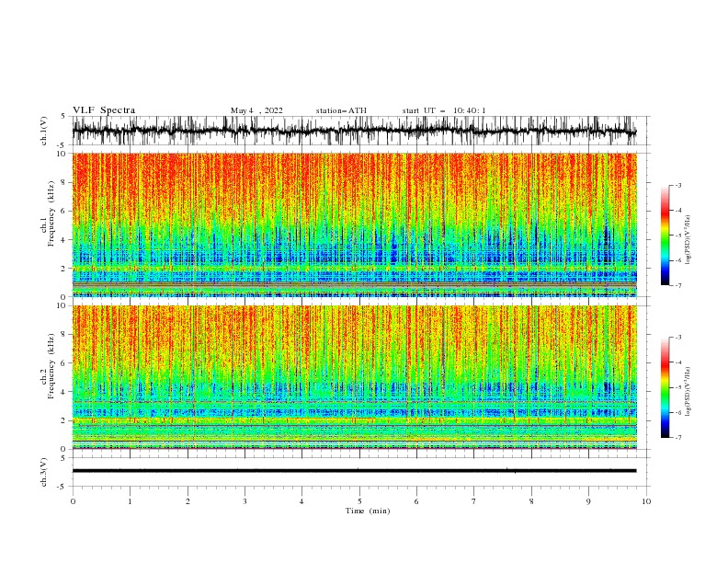Click the ch.1 spectrogram plot area
This screenshot has width=728, height=563.
pos(354,224)
